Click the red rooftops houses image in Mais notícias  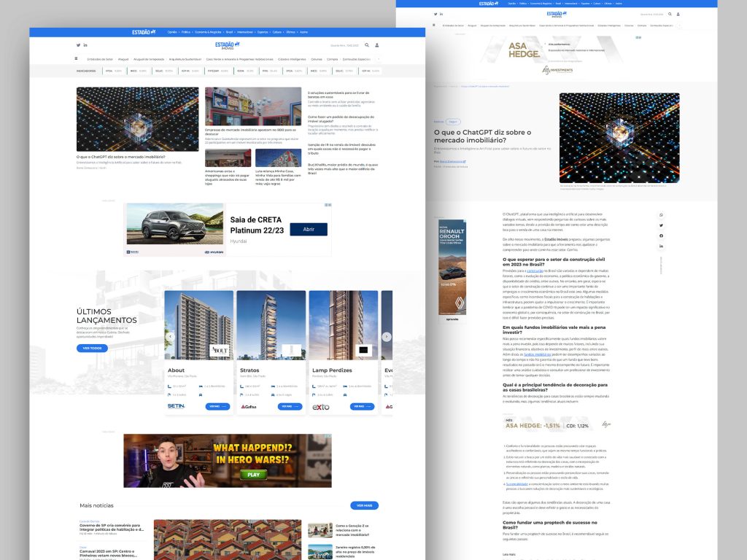pos(228,540)
